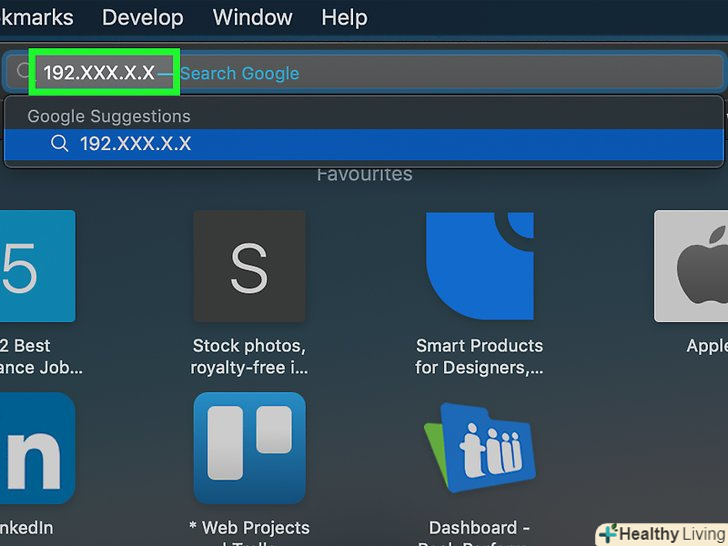Open the Dashboard folder favourite

pyautogui.click(x=480, y=448)
